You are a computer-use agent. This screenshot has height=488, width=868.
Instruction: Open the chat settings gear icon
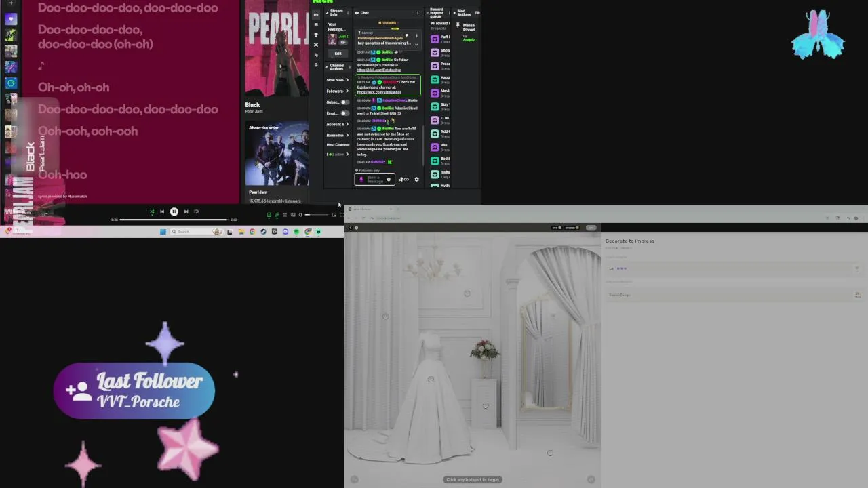coord(416,180)
